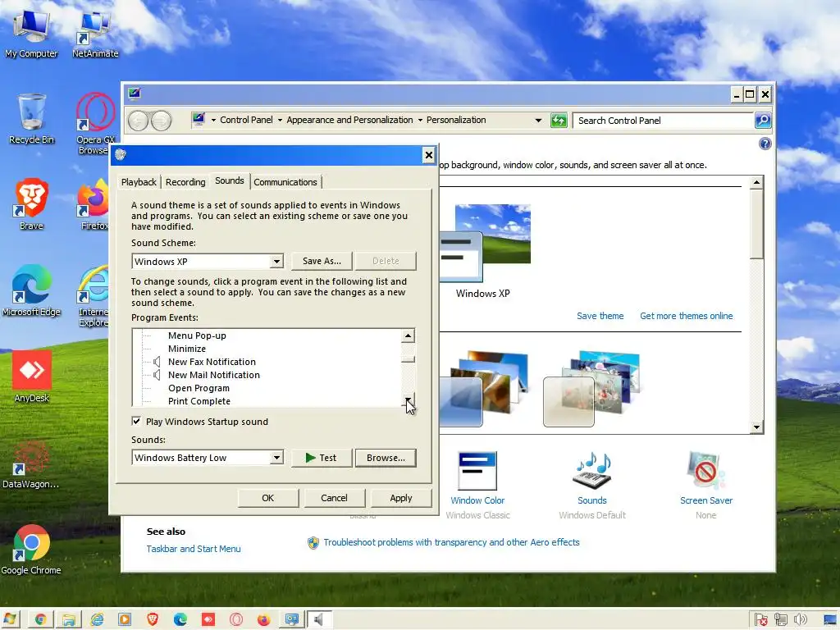
Task: Switch to the Recording tab
Action: [185, 182]
